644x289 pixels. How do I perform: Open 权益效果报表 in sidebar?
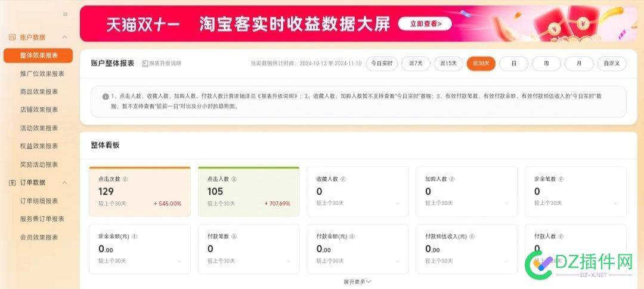tap(39, 146)
